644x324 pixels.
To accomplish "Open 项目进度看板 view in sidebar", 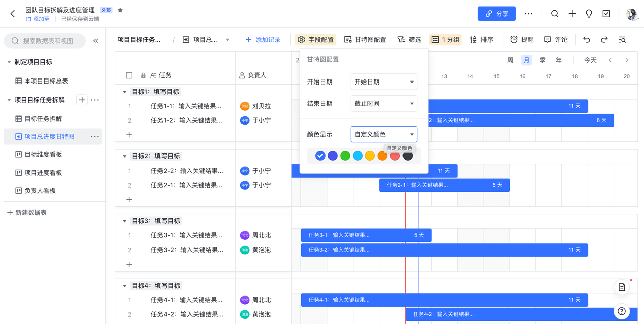I will (43, 173).
